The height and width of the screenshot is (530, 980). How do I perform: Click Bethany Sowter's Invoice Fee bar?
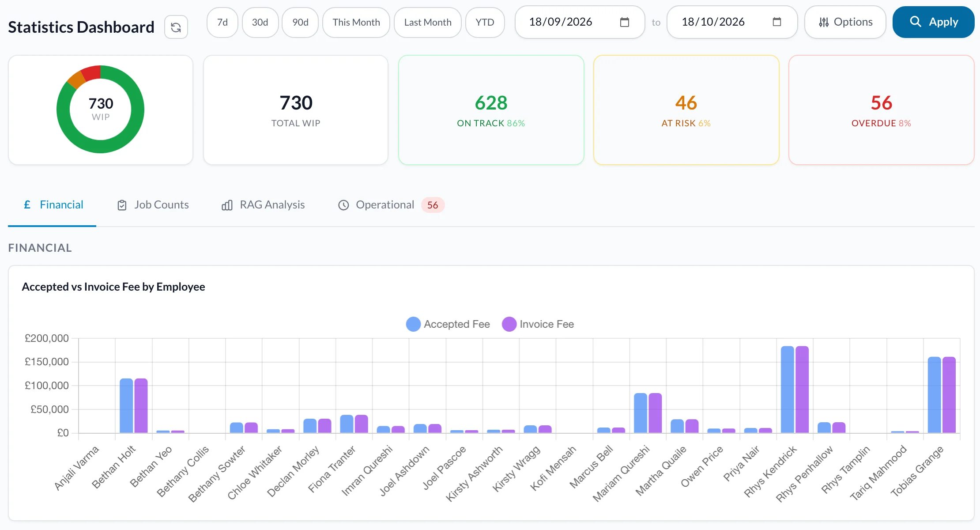(251, 428)
